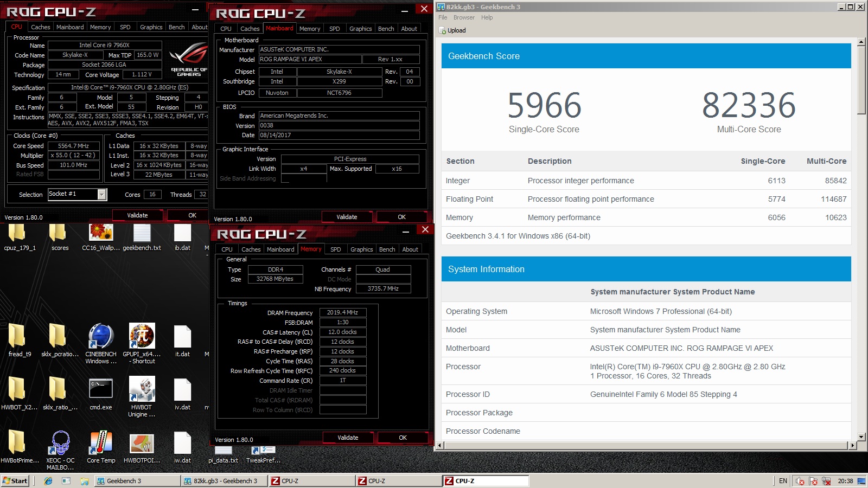Screen dimensions: 868x488
Task: Open Geekbench Browser menu
Action: click(464, 17)
